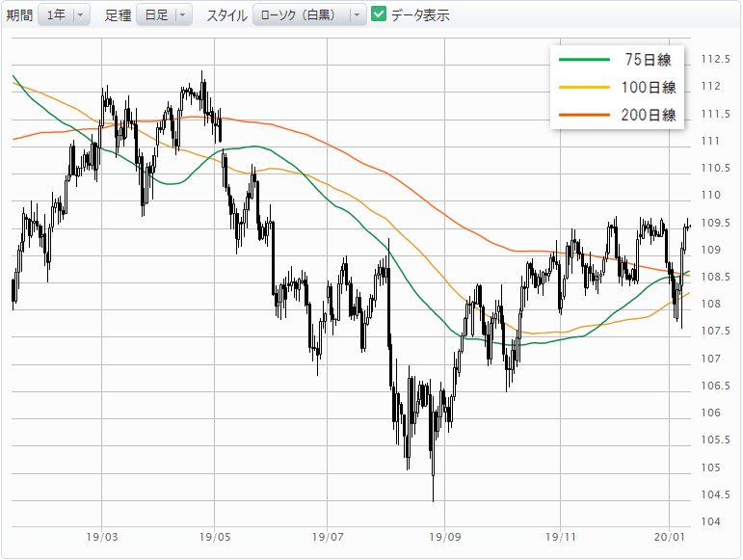Click the 19/07 date axis label
Viewport: 743px width, 560px height.
click(x=328, y=537)
